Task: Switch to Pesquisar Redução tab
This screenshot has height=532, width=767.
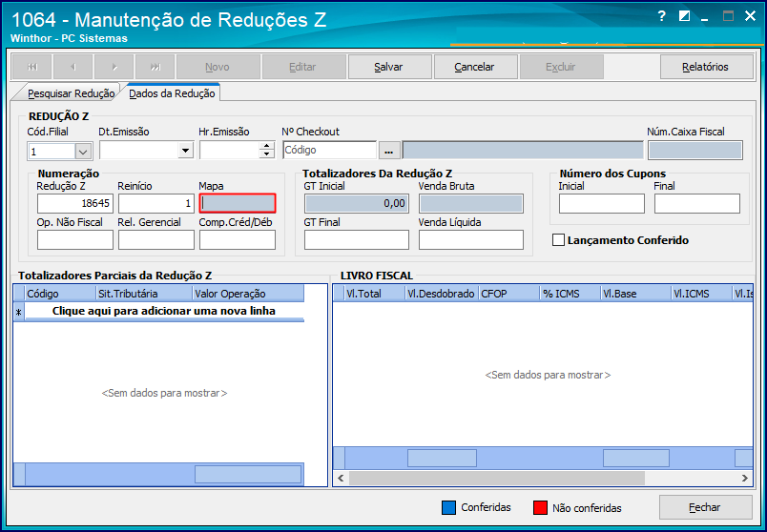Action: (x=71, y=93)
